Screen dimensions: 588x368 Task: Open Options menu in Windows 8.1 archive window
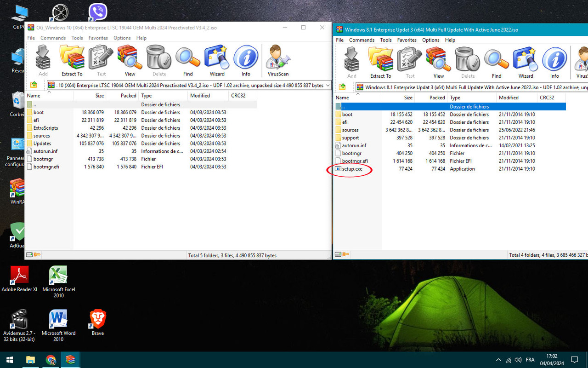430,40
